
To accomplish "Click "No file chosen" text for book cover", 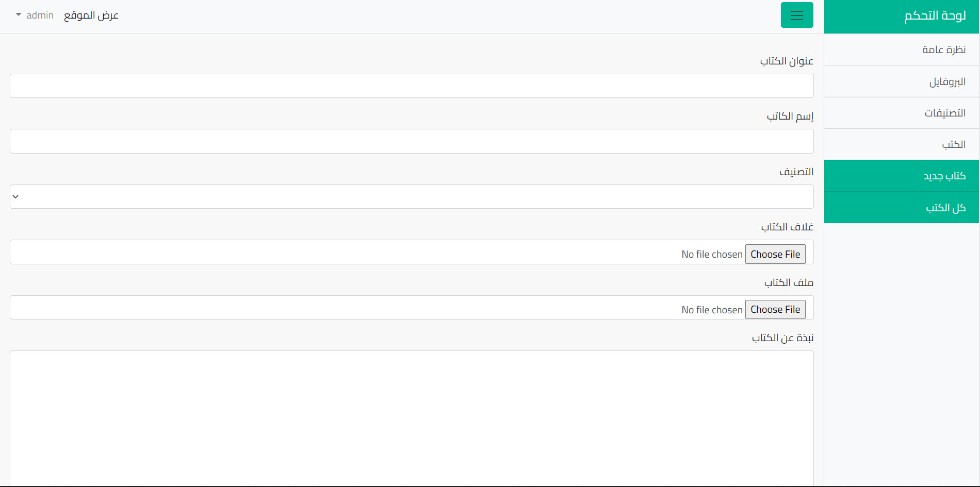I will pyautogui.click(x=712, y=255).
